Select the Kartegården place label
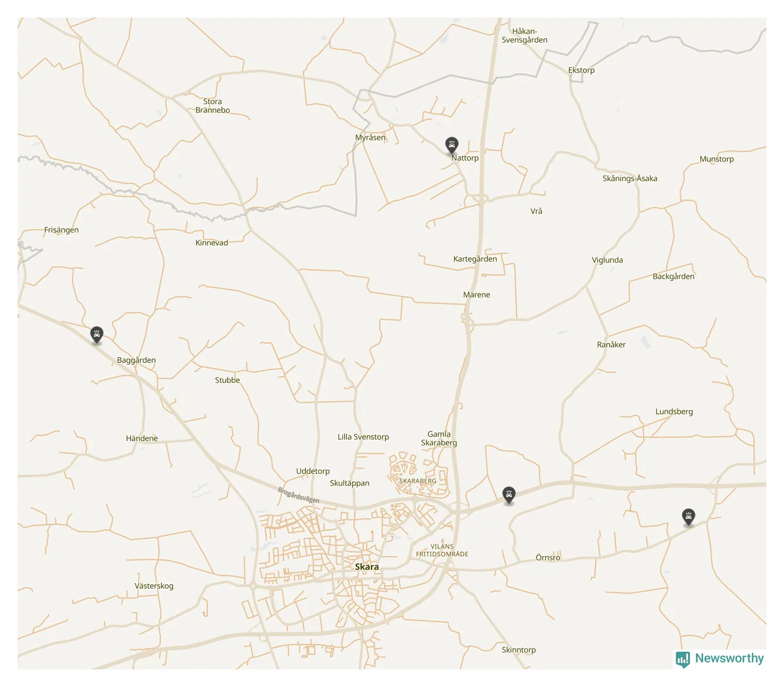This screenshot has height=687, width=784. tap(475, 259)
